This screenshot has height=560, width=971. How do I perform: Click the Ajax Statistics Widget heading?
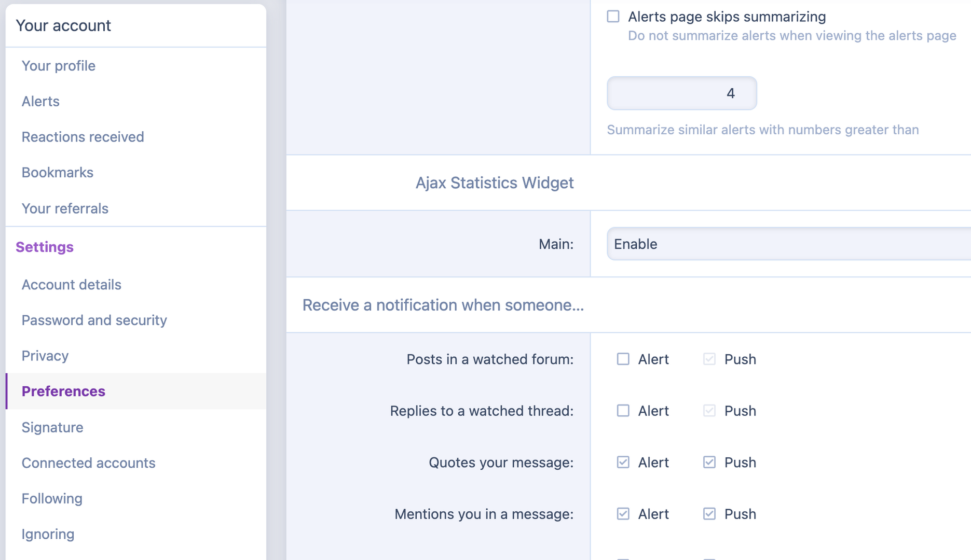tap(495, 183)
